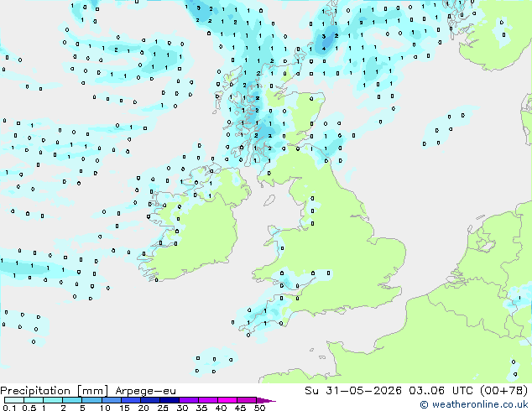Select the 25–30 mm dark navy legend box

click(x=170, y=400)
